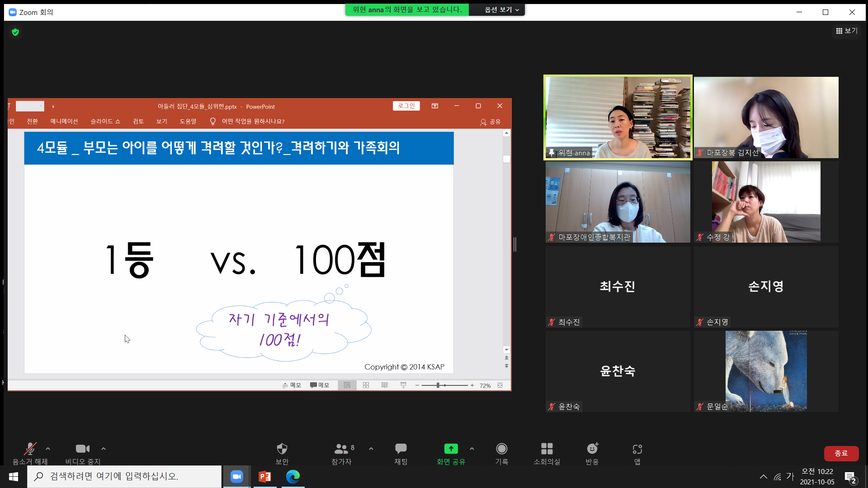This screenshot has height=488, width=868.
Task: Expand share screen options arrow
Action: pyautogui.click(x=472, y=449)
